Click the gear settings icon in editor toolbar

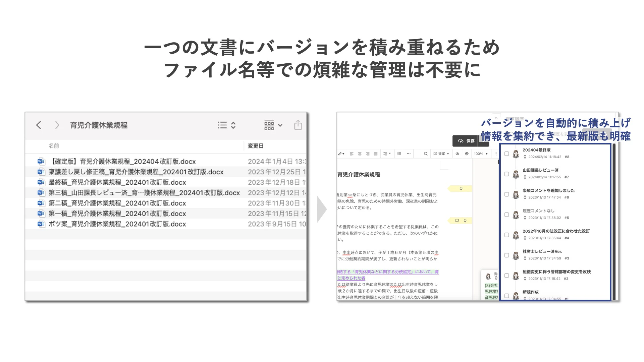467,154
